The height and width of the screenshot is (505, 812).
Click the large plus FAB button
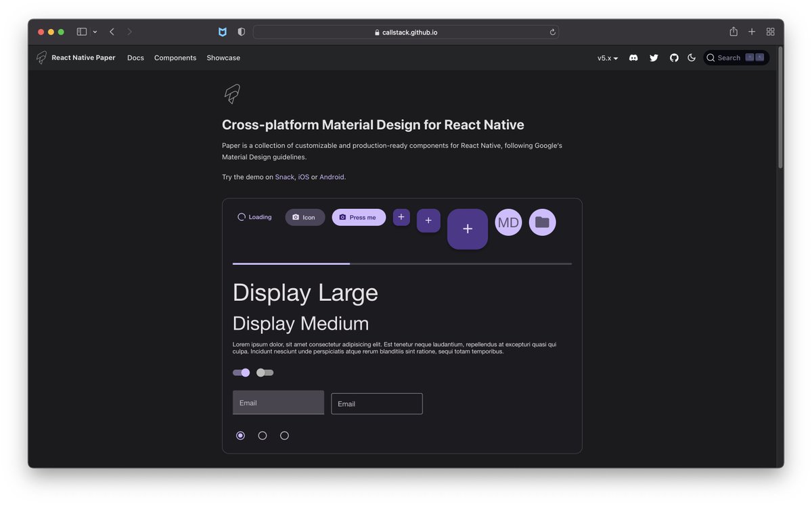coord(468,229)
